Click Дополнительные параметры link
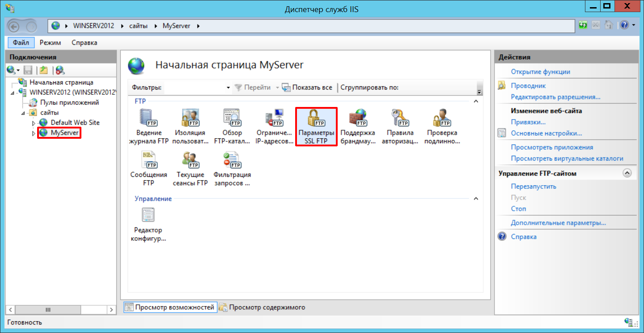The width and height of the screenshot is (644, 333). (x=559, y=222)
